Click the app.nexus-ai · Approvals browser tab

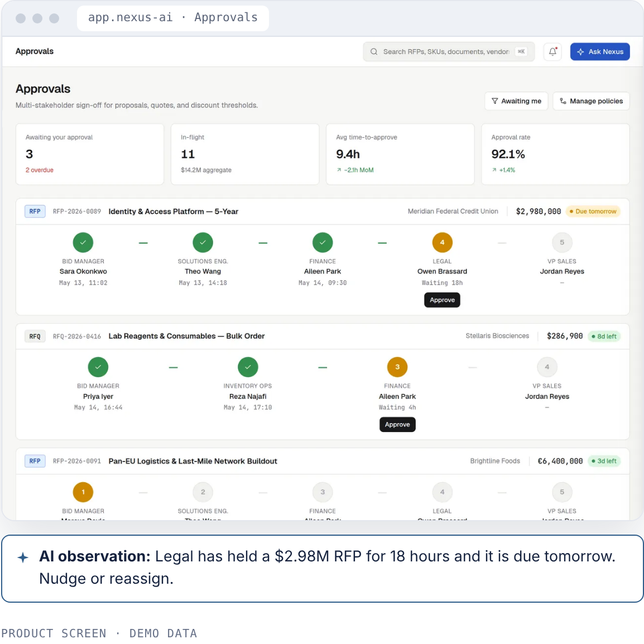pyautogui.click(x=173, y=18)
